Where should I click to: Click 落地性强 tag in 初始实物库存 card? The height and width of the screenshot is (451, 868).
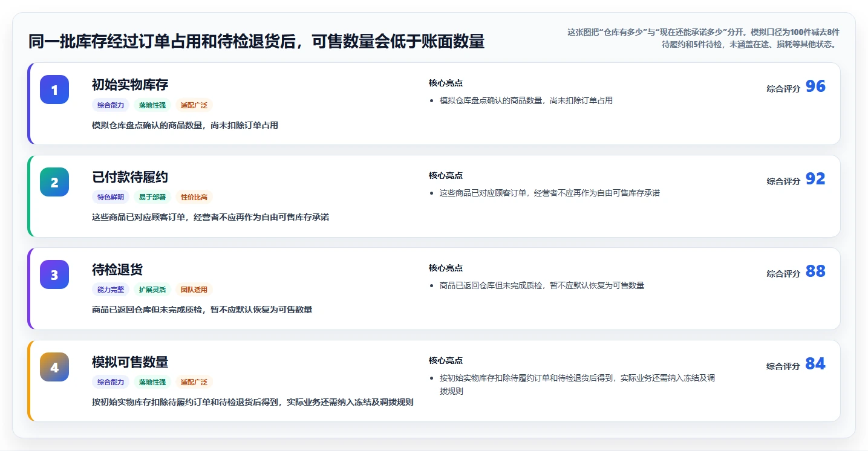pos(152,105)
